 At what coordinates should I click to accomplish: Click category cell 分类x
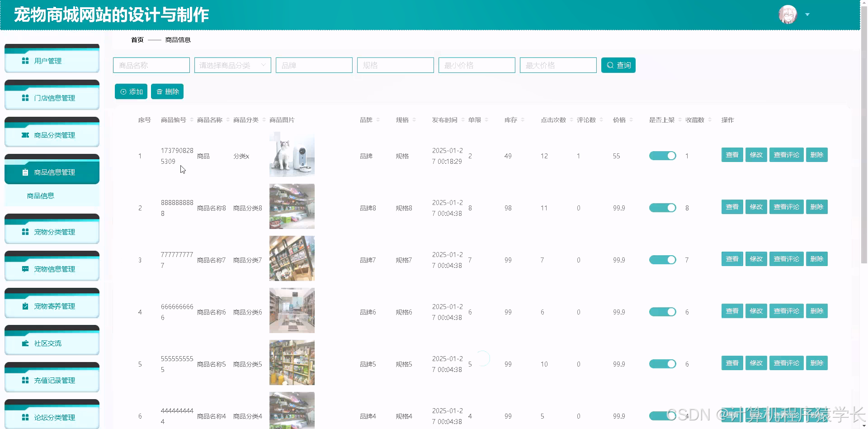click(x=241, y=156)
